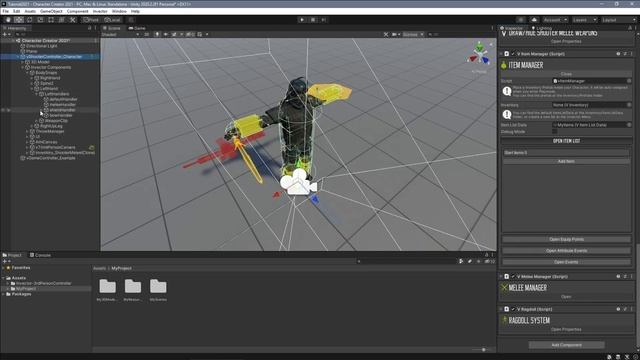Toggle scene audio icon
The width and height of the screenshot is (640, 360).
tap(166, 34)
